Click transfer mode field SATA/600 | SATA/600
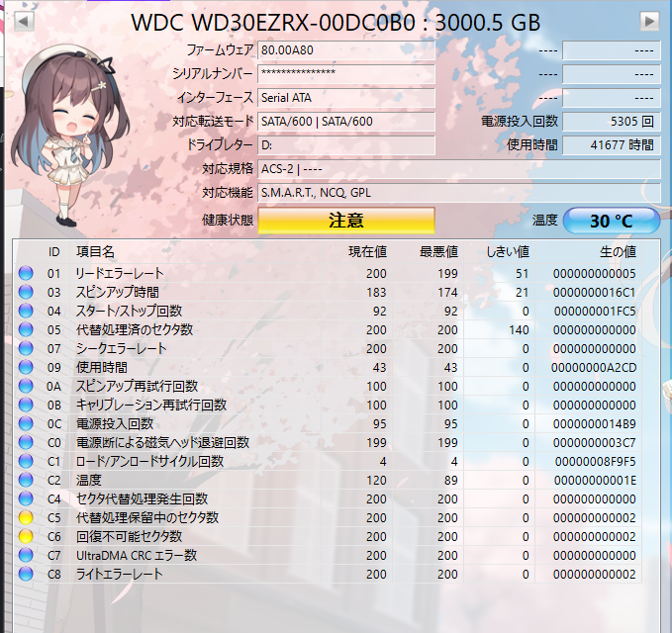 point(346,122)
